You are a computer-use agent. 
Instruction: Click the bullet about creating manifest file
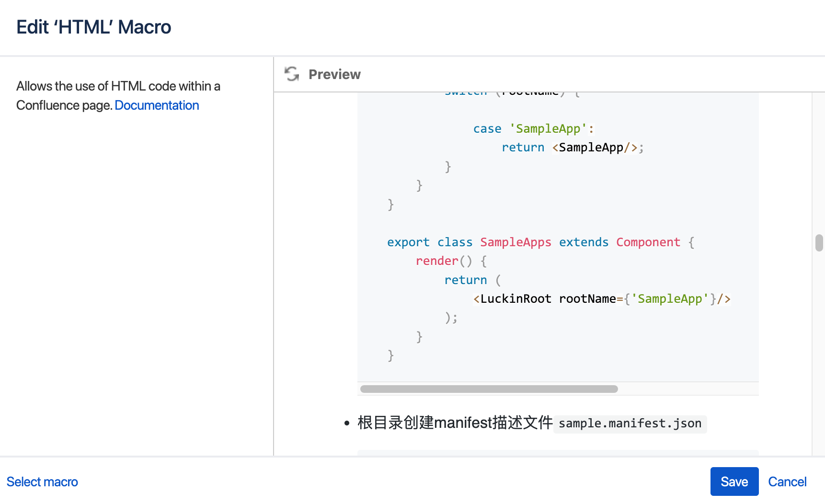click(455, 423)
